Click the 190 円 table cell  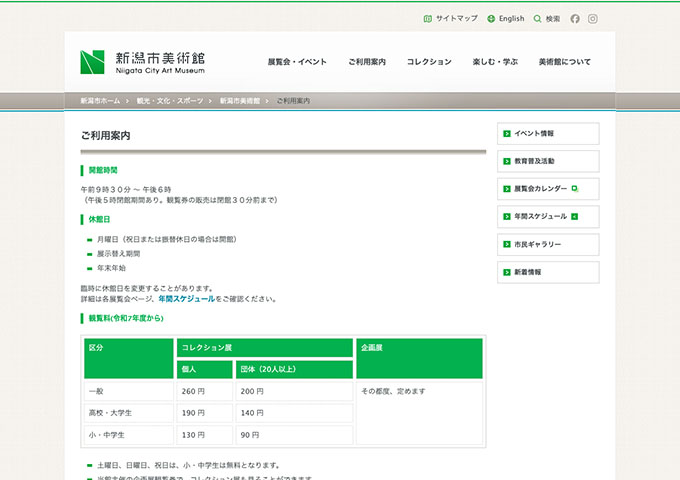[204, 413]
